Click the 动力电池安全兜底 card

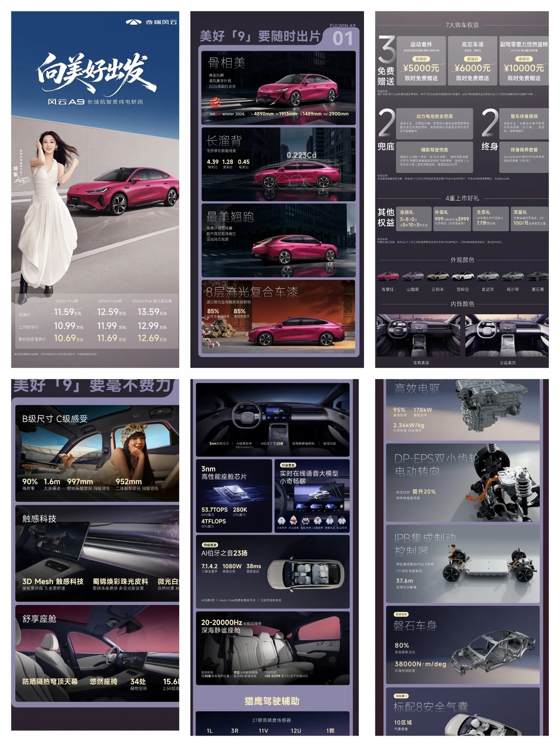point(436,123)
